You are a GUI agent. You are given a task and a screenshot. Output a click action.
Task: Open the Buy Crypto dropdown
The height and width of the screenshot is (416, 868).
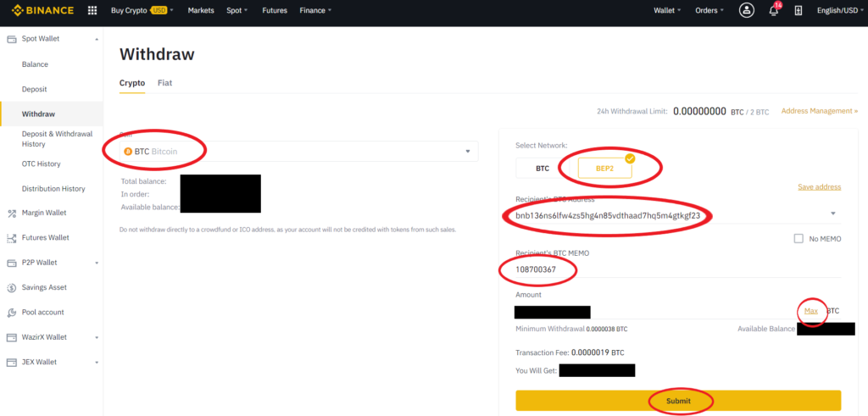click(x=142, y=10)
